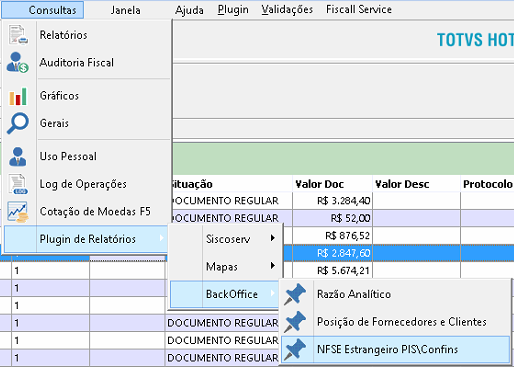Click the Valor Doc column header
Image resolution: width=514 pixels, height=367 pixels.
332,184
